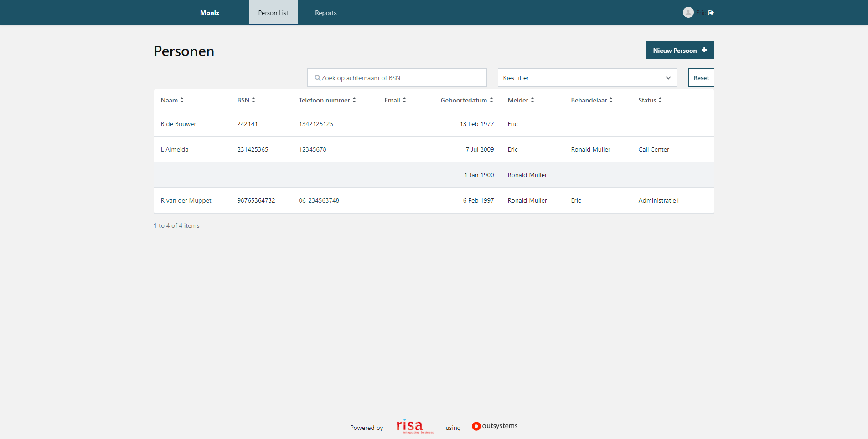Click the user avatar icon in header
Viewport: 868px width, 439px height.
pos(688,13)
